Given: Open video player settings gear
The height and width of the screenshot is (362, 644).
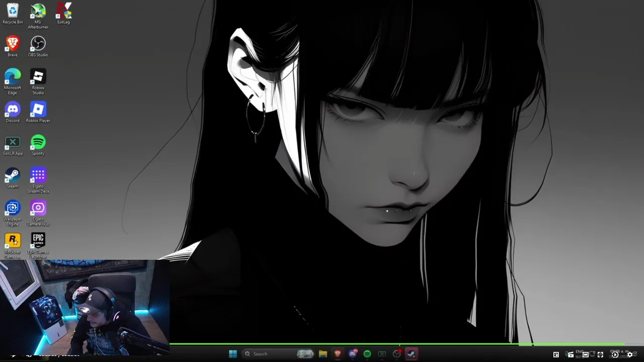Looking at the screenshot, I should tap(629, 354).
